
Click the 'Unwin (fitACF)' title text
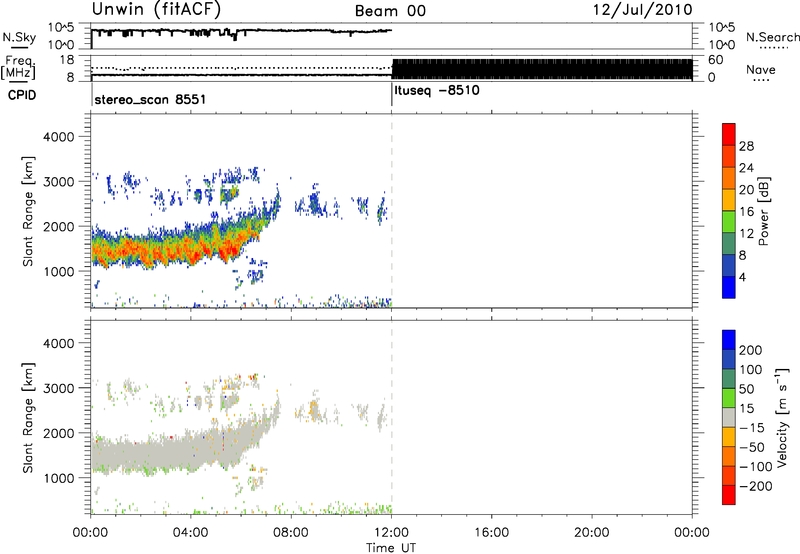tap(156, 9)
